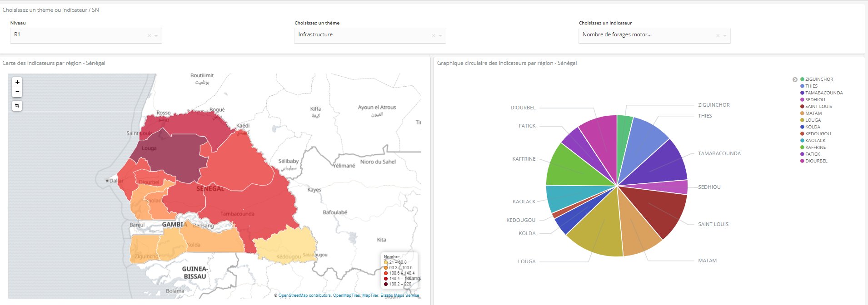Image resolution: width=868 pixels, height=305 pixels.
Task: Click the FATICK label beside the pie
Action: (x=527, y=126)
